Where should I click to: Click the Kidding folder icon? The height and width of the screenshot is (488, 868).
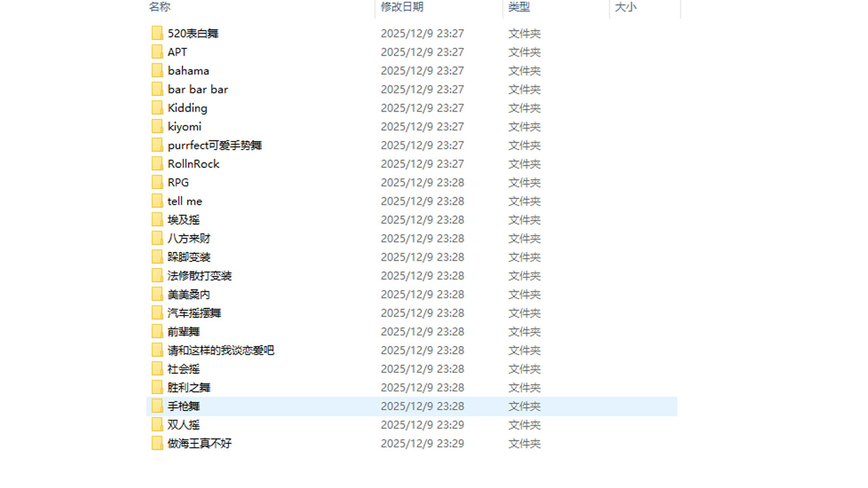[157, 108]
